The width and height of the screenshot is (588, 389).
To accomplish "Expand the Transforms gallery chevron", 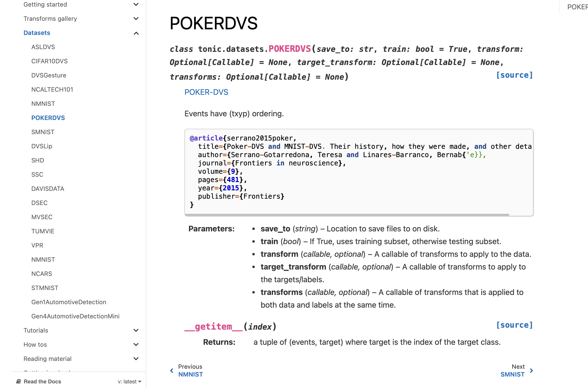I will tap(136, 19).
